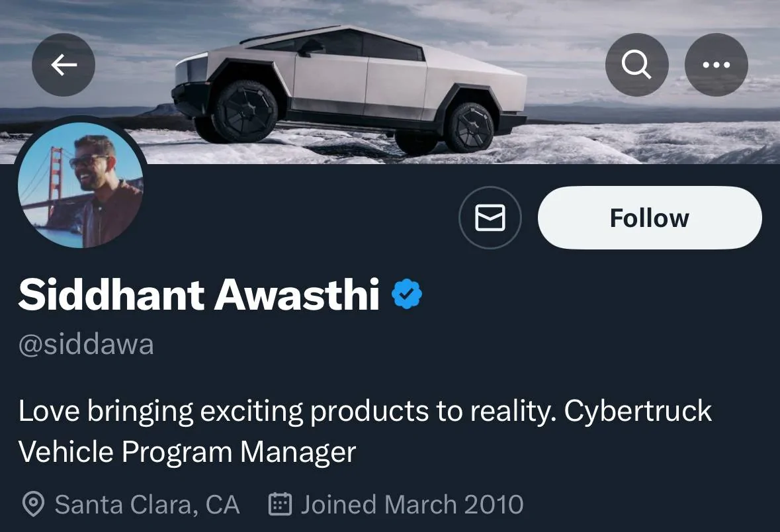The image size is (780, 532).
Task: Click Vehicle Program Manager bio line
Action: coord(187,452)
